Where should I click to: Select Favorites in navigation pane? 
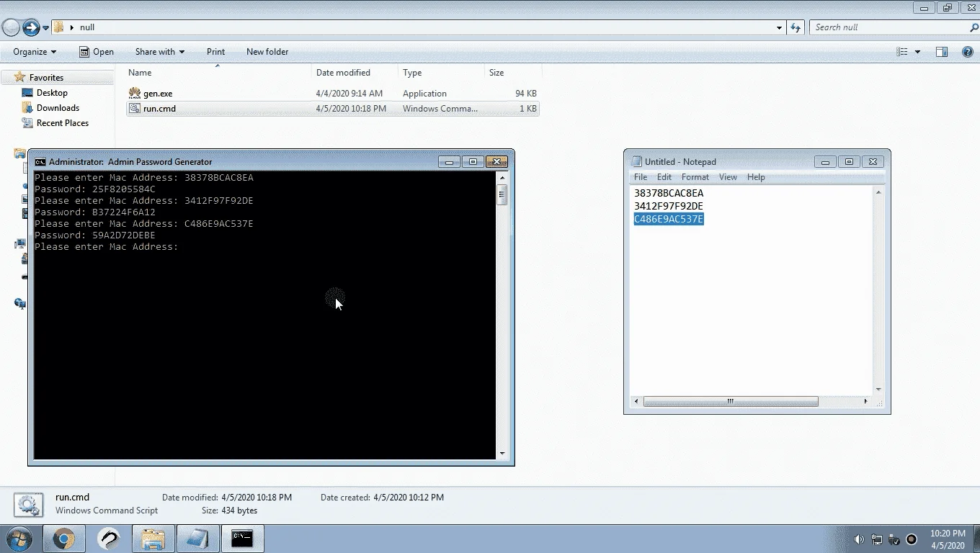[x=46, y=78]
